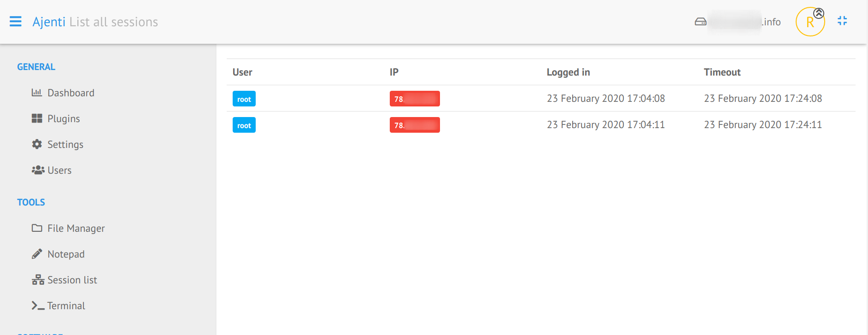Open the Plugins menu item
The image size is (868, 335).
64,118
